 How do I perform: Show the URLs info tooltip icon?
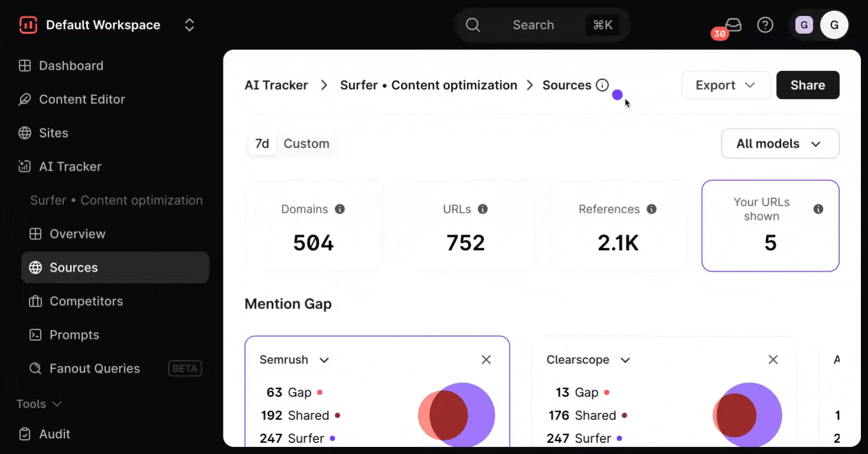(483, 209)
